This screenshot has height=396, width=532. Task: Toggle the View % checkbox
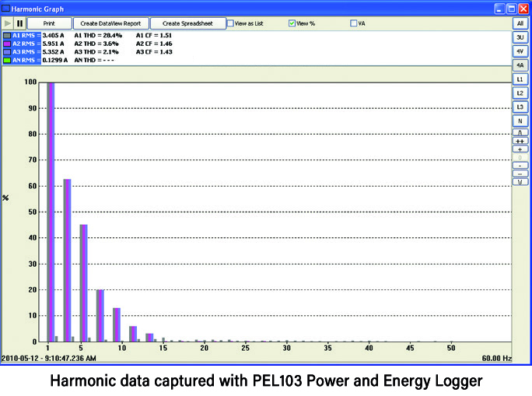tap(292, 23)
